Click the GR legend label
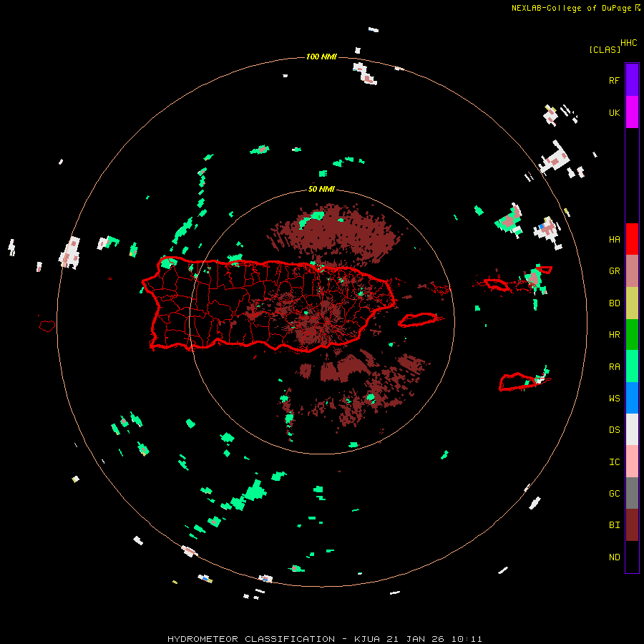This screenshot has height=644, width=644. pyautogui.click(x=614, y=271)
